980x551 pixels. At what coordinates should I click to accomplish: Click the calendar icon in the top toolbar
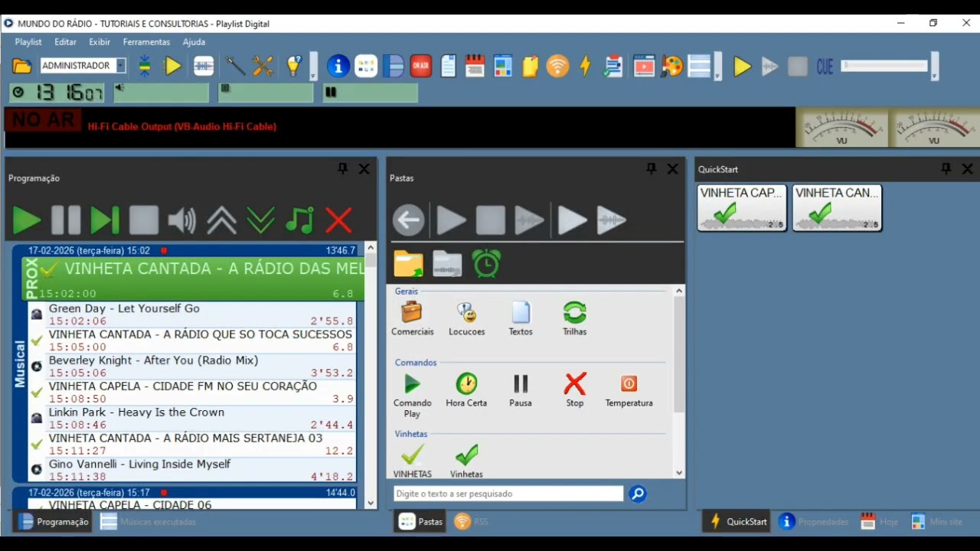475,66
